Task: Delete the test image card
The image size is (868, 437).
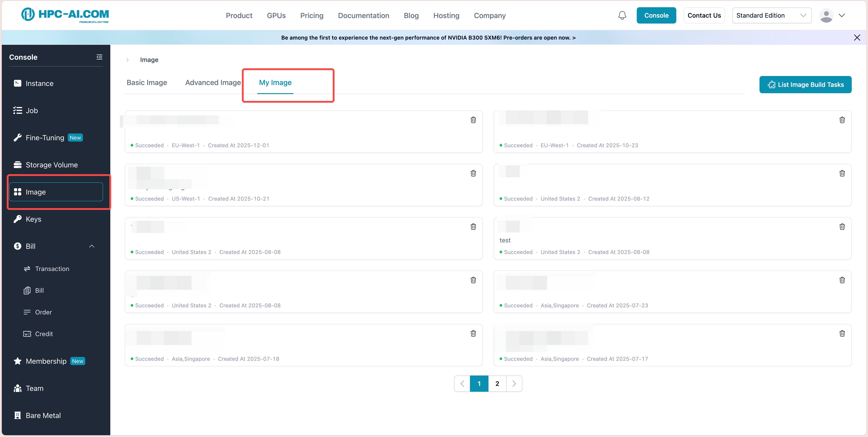Action: 842,227
